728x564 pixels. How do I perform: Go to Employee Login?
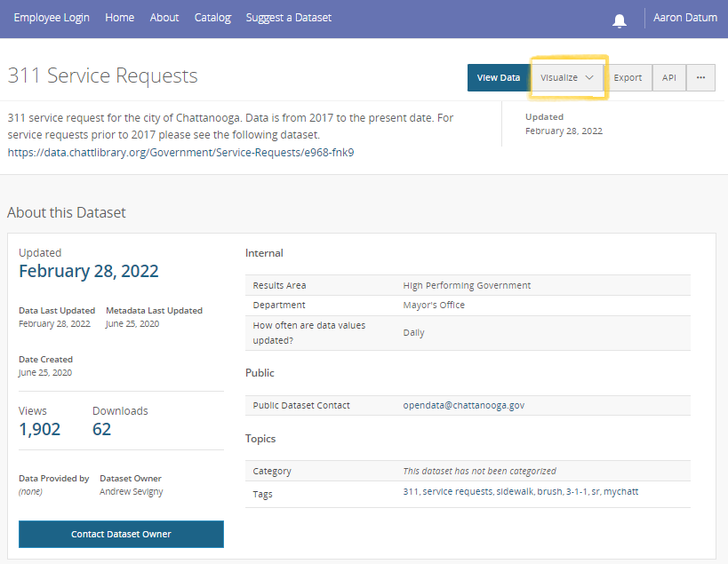(x=52, y=18)
